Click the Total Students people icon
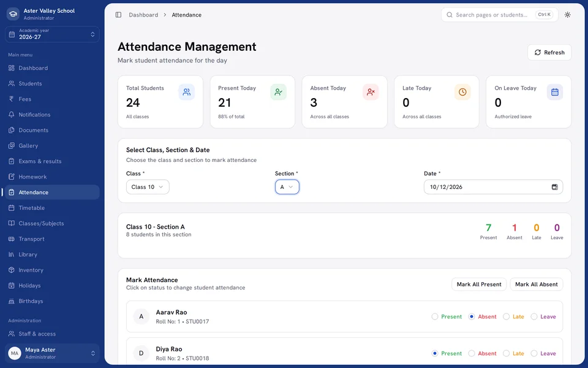 [186, 92]
